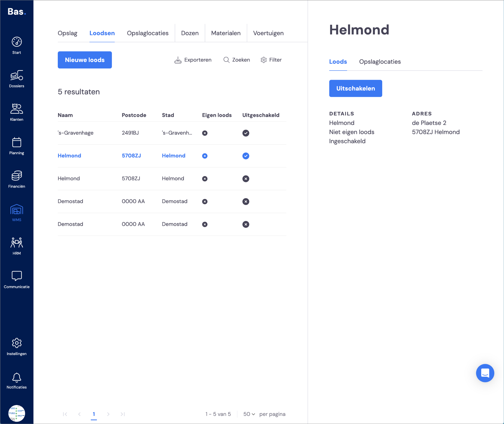The image size is (504, 424).
Task: Go to Klanten in the sidebar
Action: (17, 112)
